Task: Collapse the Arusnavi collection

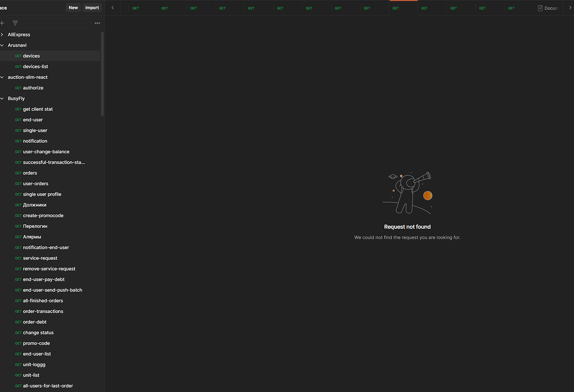Action: click(2, 45)
